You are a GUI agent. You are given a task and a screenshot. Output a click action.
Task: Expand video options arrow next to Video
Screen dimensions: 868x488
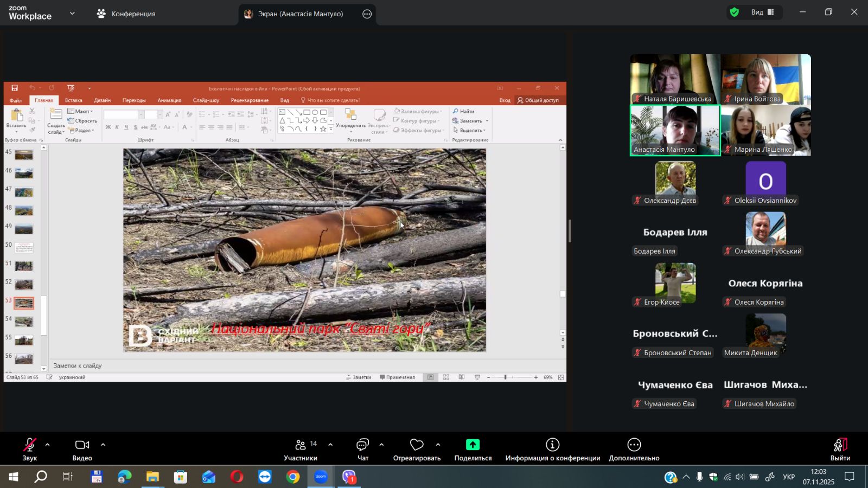click(103, 445)
